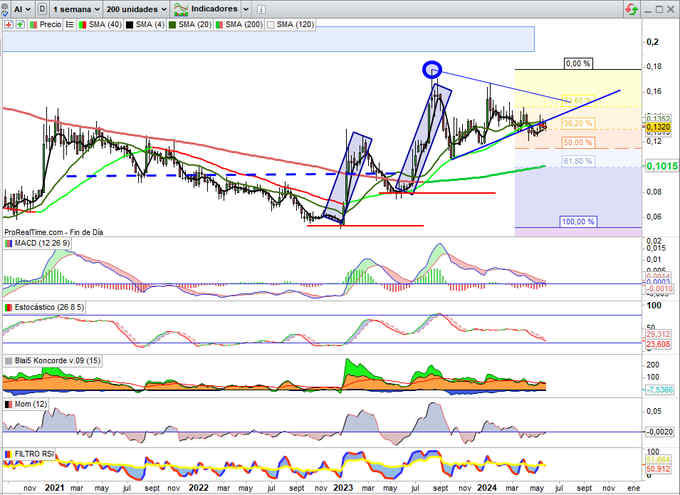Click the 0,00 % Fibonacci label
680x495 pixels.
pos(578,63)
